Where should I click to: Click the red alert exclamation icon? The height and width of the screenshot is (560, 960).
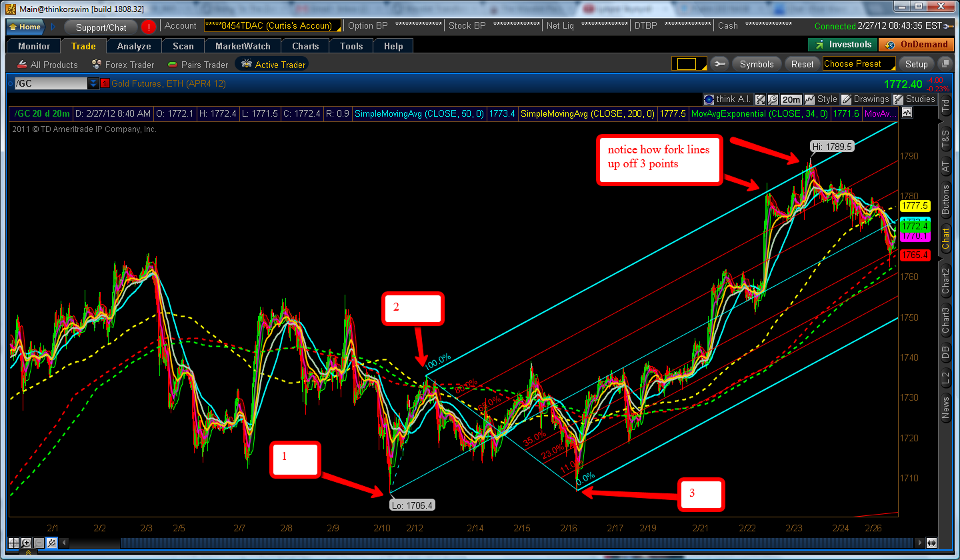pyautogui.click(x=148, y=27)
